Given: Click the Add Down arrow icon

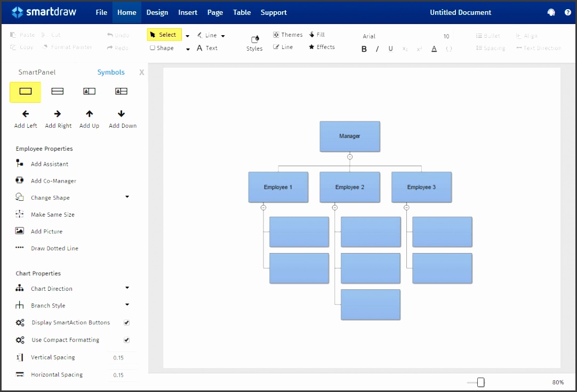Looking at the screenshot, I should (122, 113).
